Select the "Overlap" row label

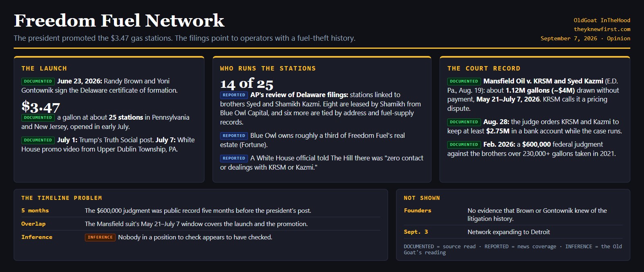coord(33,224)
